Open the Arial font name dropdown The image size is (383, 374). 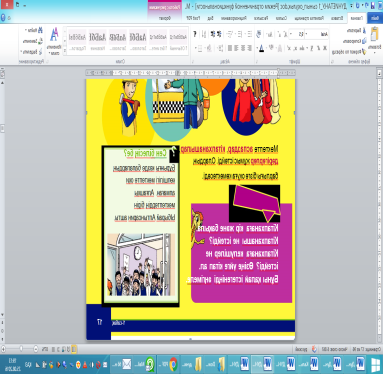317,34
